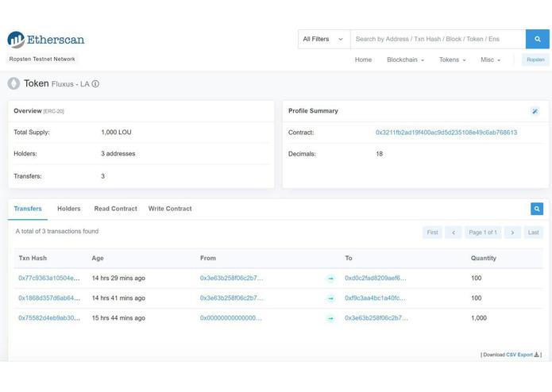This screenshot has height=392, width=552.
Task: Click the edit icon in Profile Summary
Action: 535,111
